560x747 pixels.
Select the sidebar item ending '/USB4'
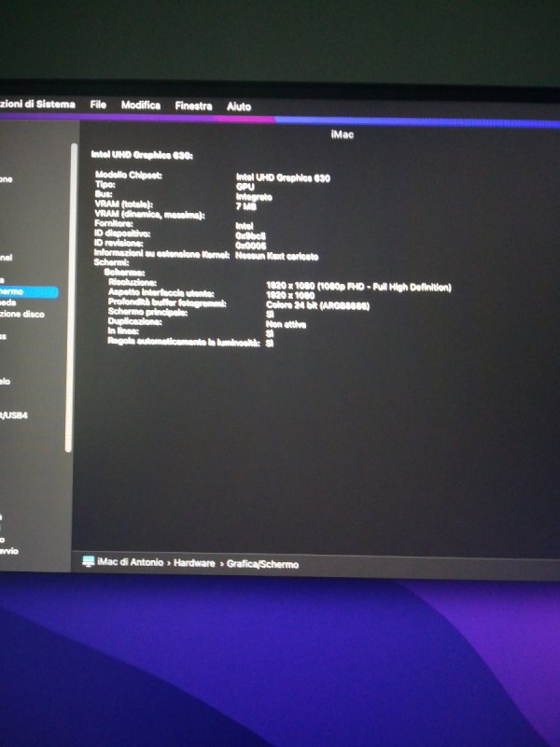click(x=14, y=415)
